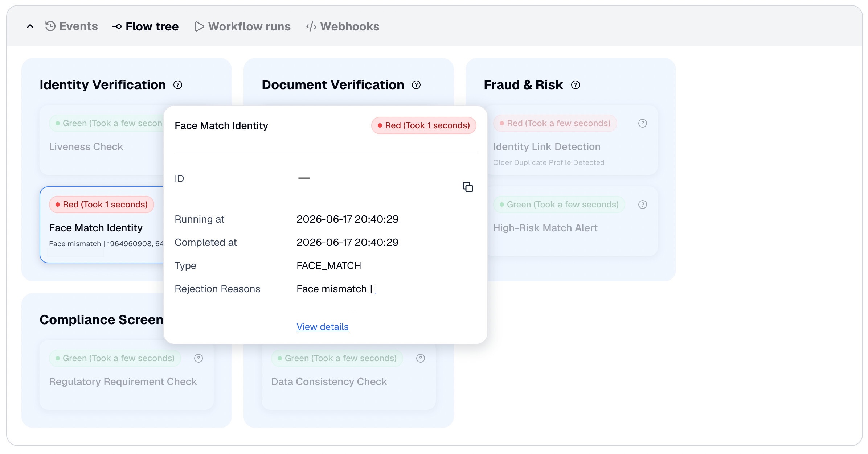Click the Face mismatch | 1964960908 card text
The image size is (868, 454).
(106, 244)
